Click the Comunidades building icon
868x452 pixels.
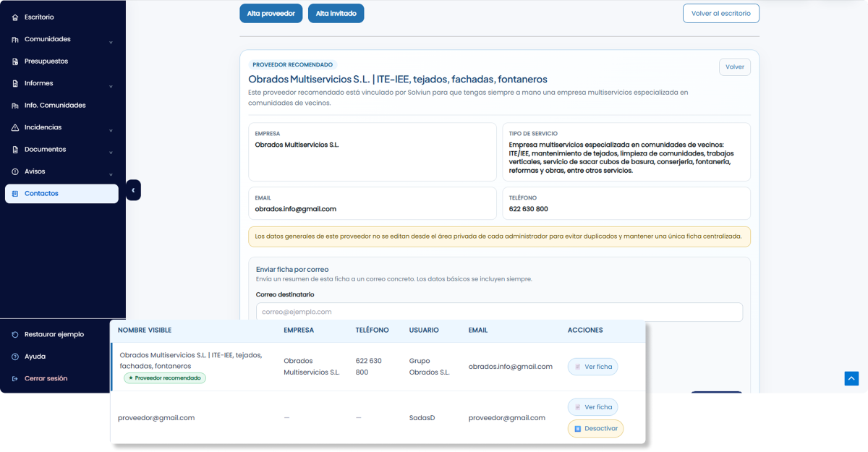pyautogui.click(x=15, y=40)
